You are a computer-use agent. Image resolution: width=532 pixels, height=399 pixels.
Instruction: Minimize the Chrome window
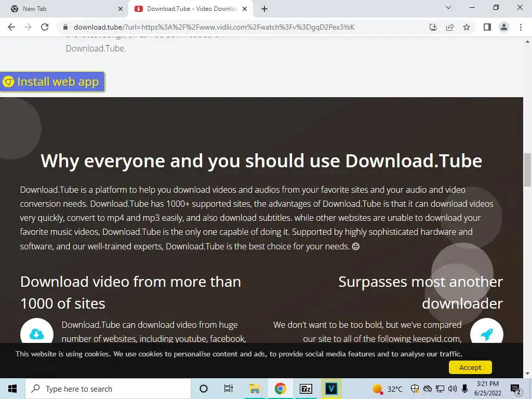472,7
